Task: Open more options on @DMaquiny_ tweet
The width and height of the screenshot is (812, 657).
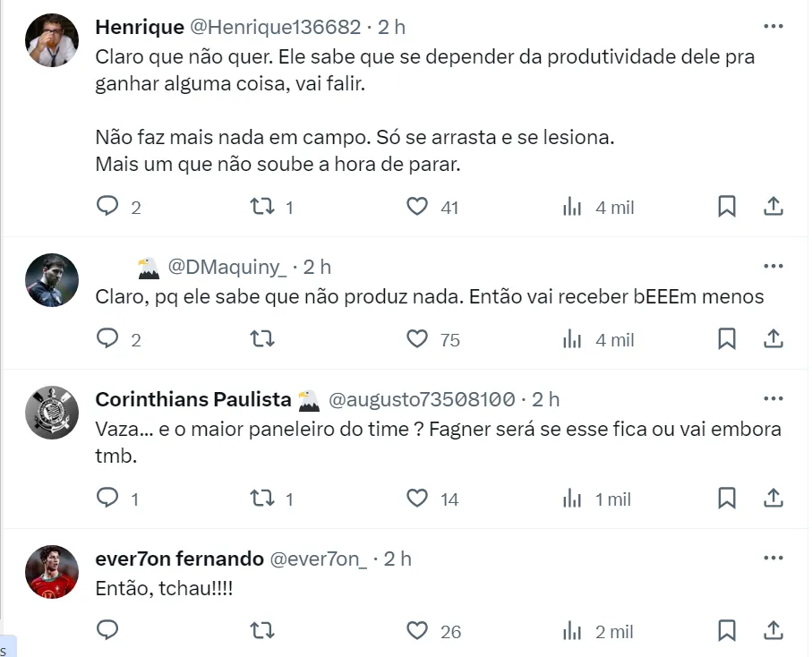Action: tap(773, 266)
